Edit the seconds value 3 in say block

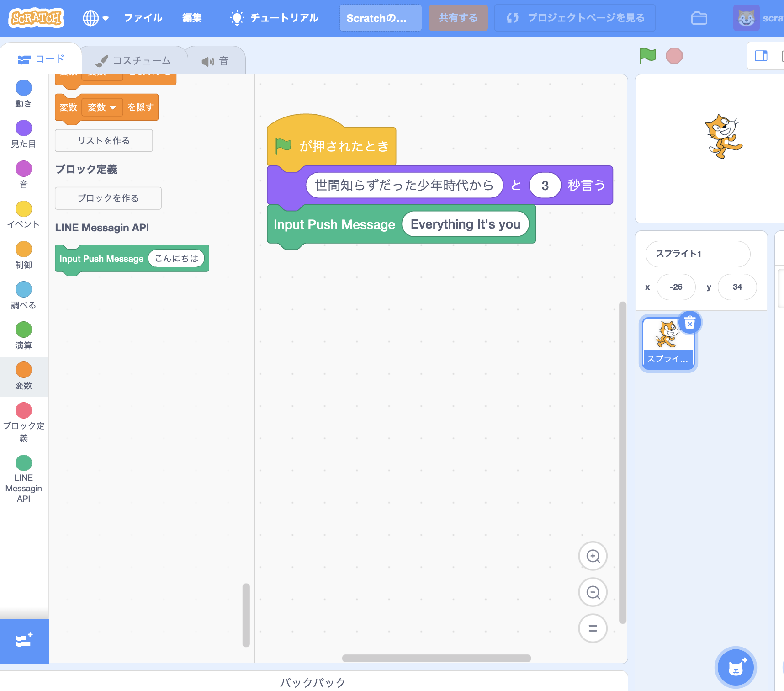[545, 185]
